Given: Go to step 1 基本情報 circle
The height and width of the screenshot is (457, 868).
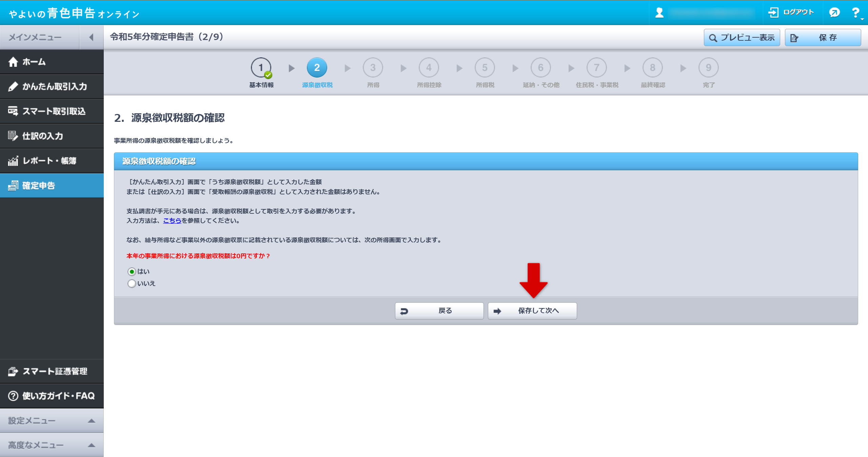Looking at the screenshot, I should click(x=261, y=68).
